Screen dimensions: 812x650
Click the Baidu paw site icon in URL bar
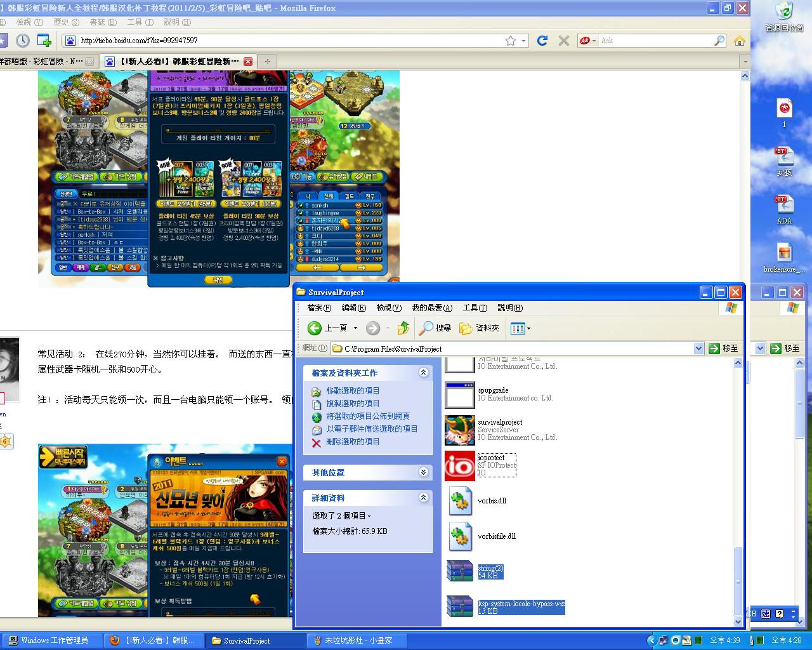[x=70, y=41]
